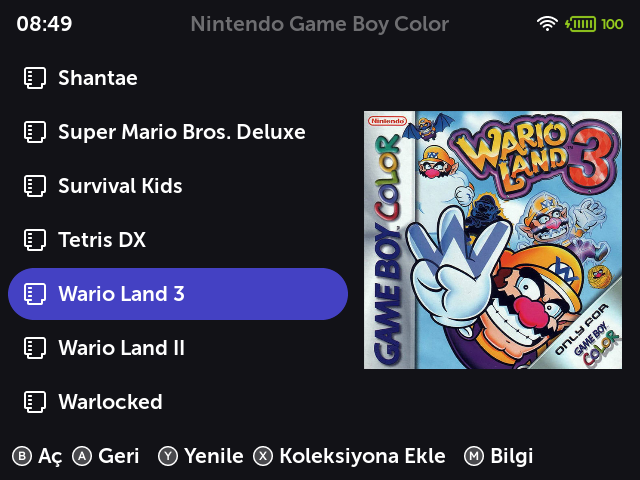Click the cartridge icon beside Shantae
This screenshot has height=480, width=640.
tap(35, 78)
